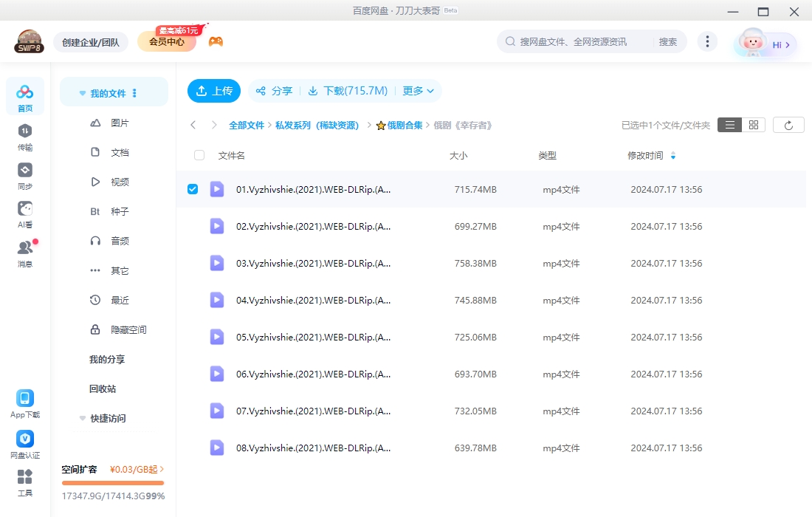This screenshot has width=812, height=517.
Task: Switch to grid view
Action: pos(754,125)
